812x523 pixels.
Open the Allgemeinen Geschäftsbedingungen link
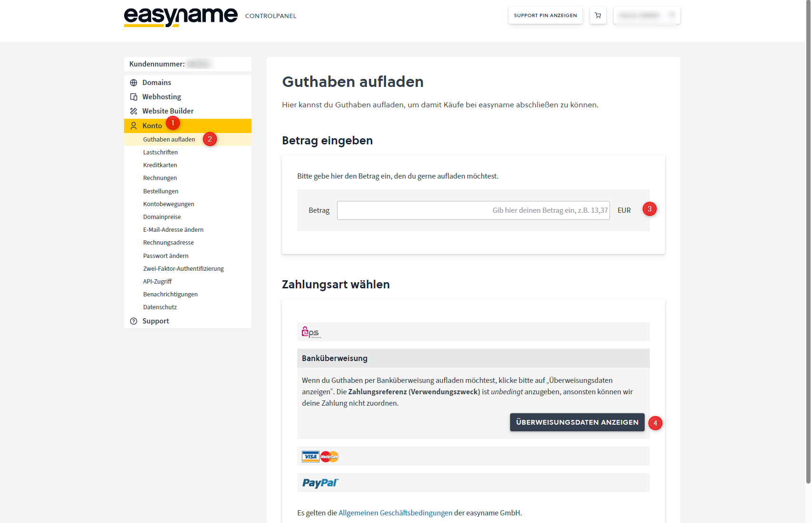(395, 513)
